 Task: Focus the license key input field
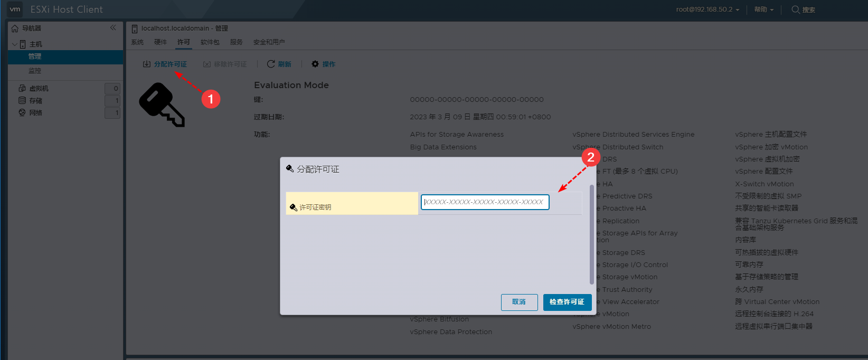click(485, 202)
